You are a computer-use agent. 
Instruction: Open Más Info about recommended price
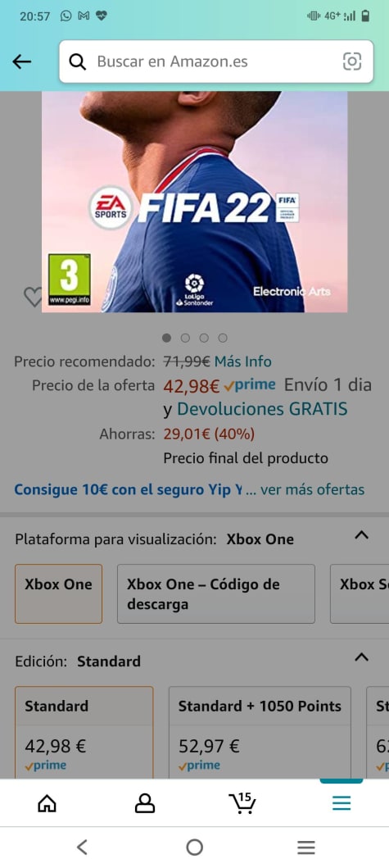coord(243,361)
